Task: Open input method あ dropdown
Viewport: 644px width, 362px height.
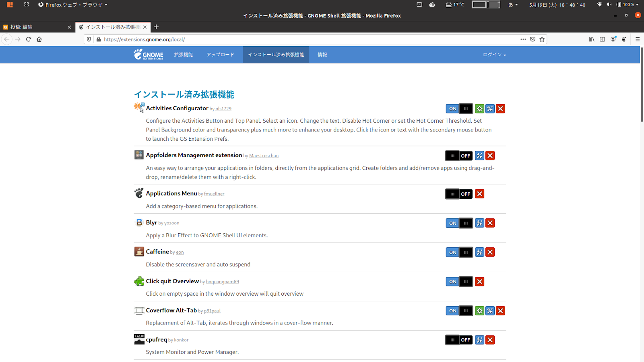Action: pyautogui.click(x=513, y=5)
